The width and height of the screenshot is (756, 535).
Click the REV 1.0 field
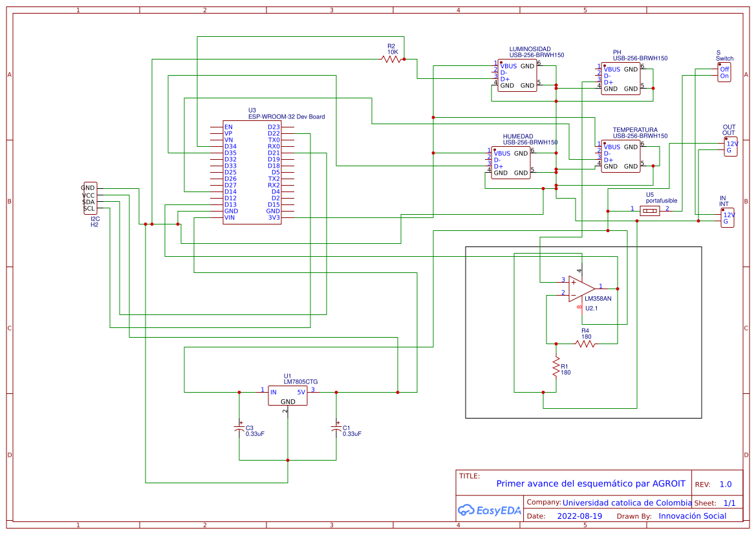pyautogui.click(x=727, y=483)
